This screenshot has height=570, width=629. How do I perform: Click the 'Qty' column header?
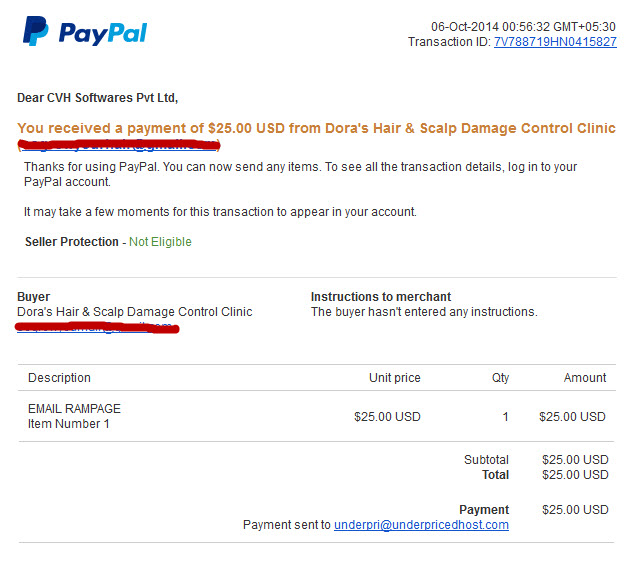click(x=500, y=378)
